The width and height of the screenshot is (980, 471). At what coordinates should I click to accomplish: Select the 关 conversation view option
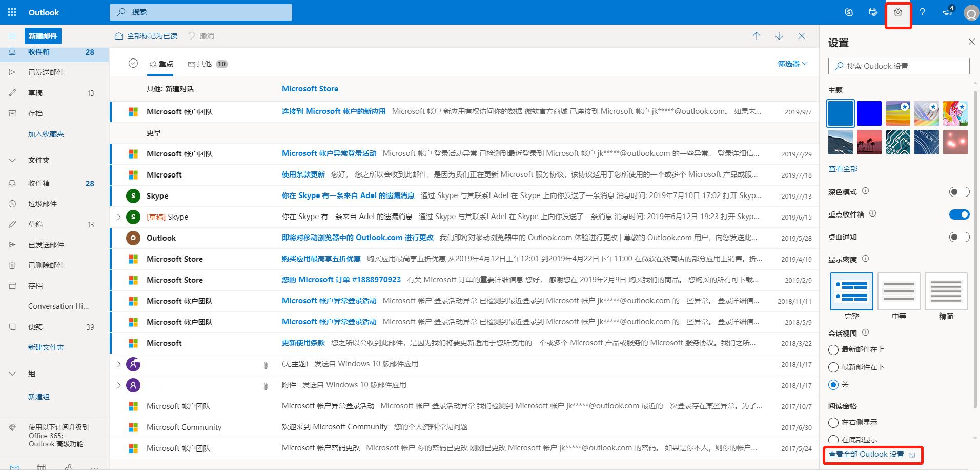coord(833,385)
